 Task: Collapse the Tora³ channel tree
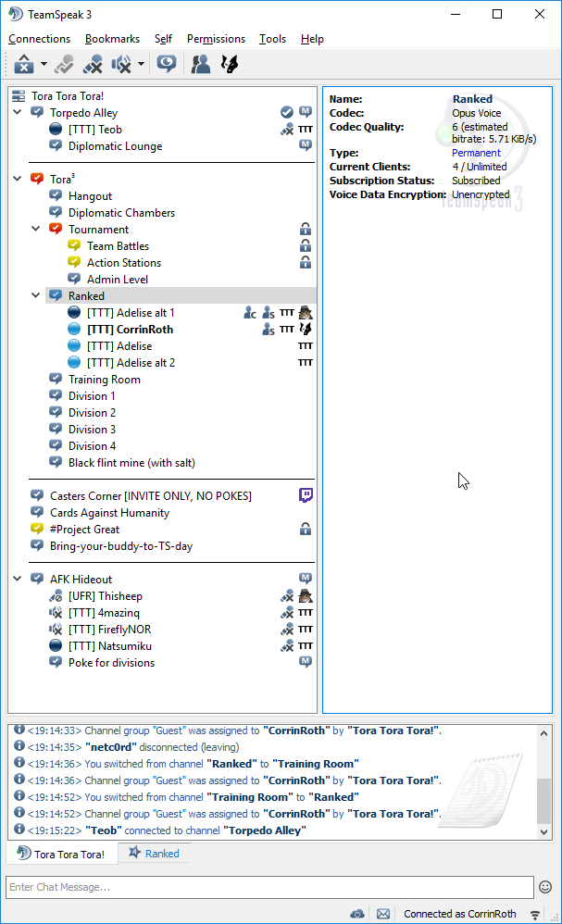tap(17, 178)
